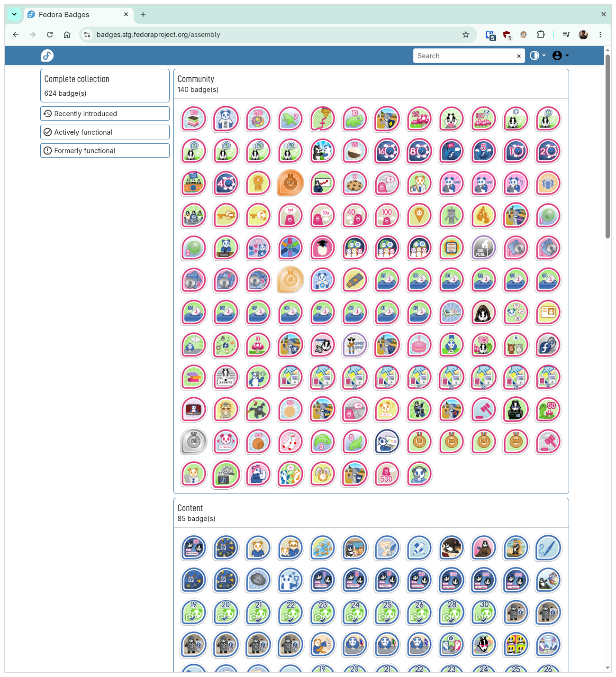Click the page vertical scrollbar thumb
This screenshot has height=677, width=616.
(x=607, y=147)
